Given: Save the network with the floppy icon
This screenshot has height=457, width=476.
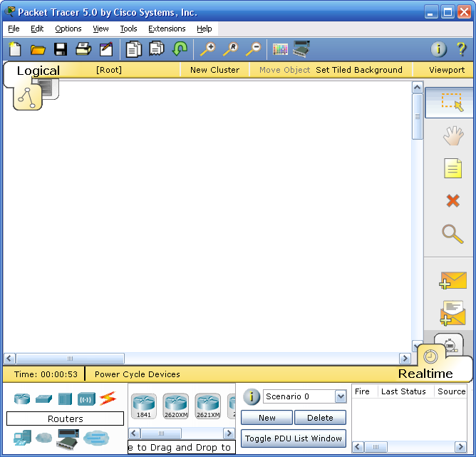Looking at the screenshot, I should tap(61, 49).
